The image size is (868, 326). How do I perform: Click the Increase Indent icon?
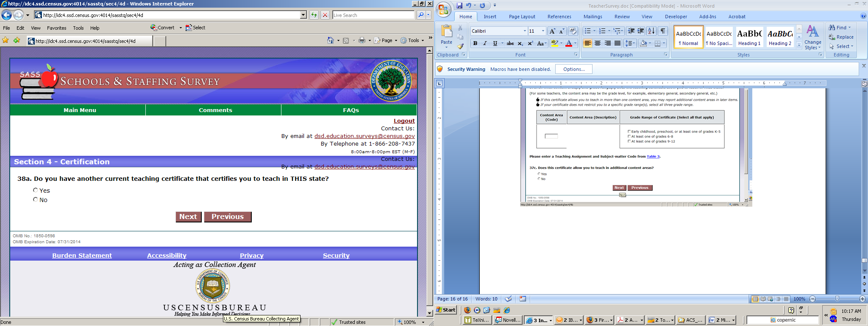(641, 31)
